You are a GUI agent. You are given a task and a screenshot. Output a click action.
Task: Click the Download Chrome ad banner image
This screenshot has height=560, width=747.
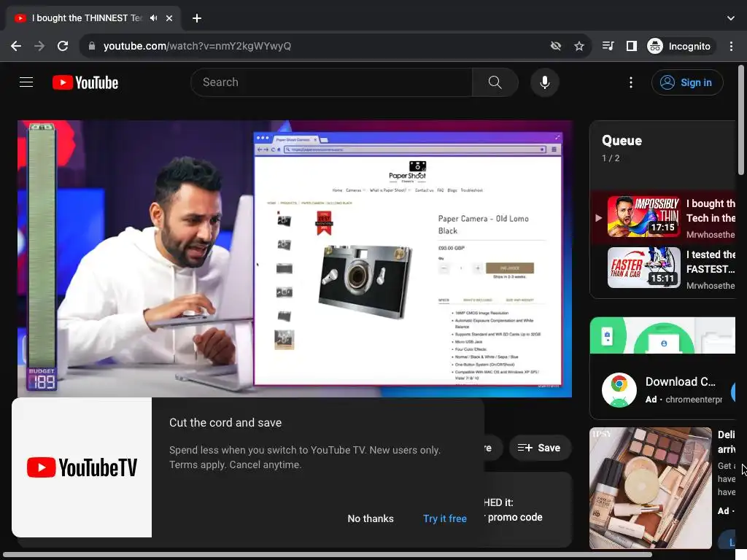click(x=662, y=335)
